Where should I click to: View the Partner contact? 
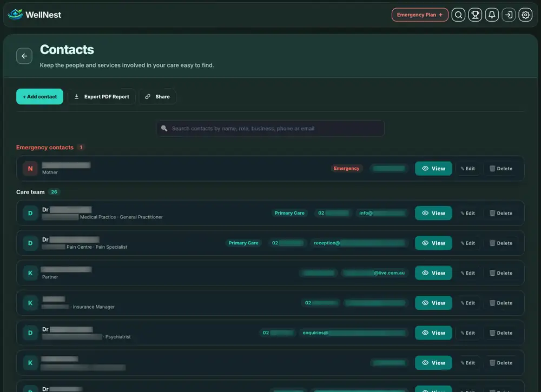click(x=433, y=273)
